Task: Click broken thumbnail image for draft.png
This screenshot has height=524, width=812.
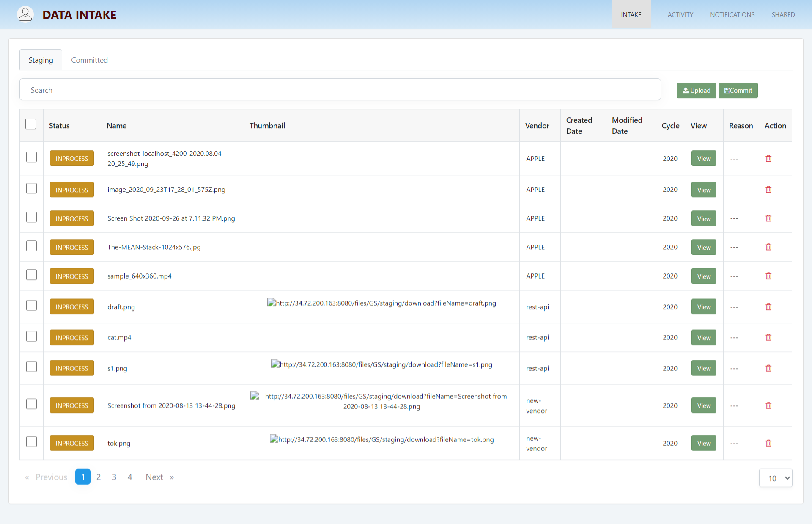Action: click(272, 303)
